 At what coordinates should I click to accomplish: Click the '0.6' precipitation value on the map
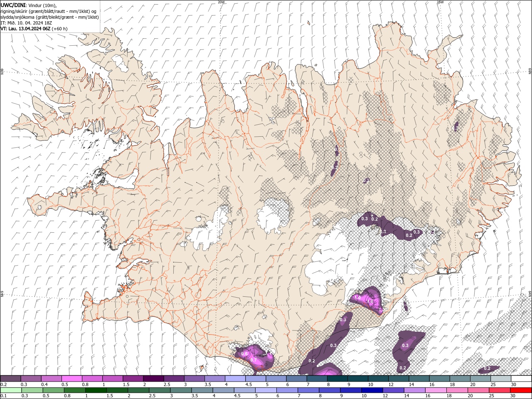click(244, 354)
